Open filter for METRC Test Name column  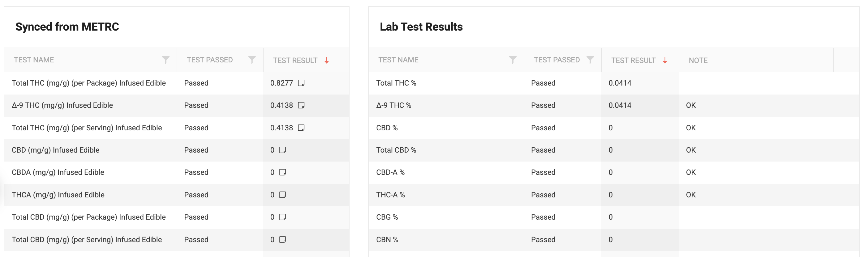coord(165,60)
